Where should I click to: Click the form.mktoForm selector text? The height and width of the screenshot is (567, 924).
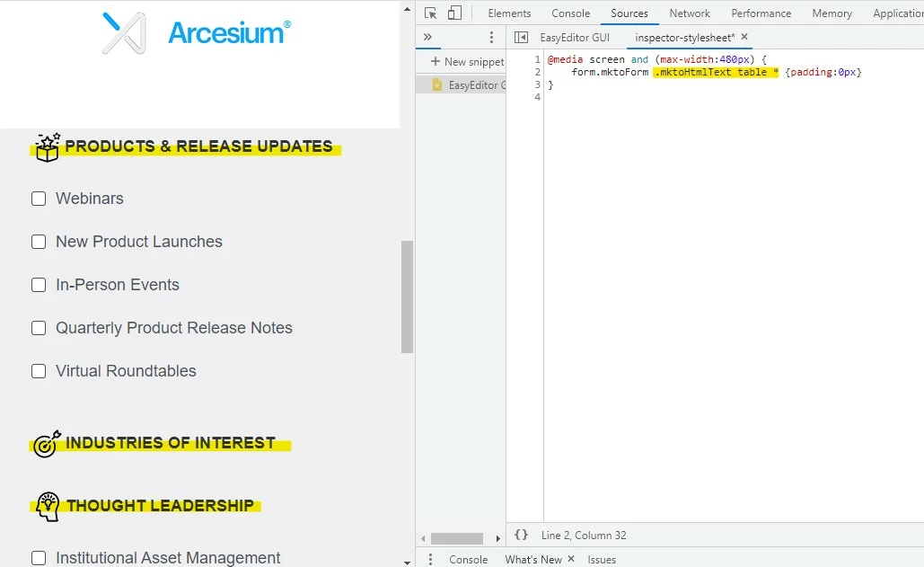610,72
